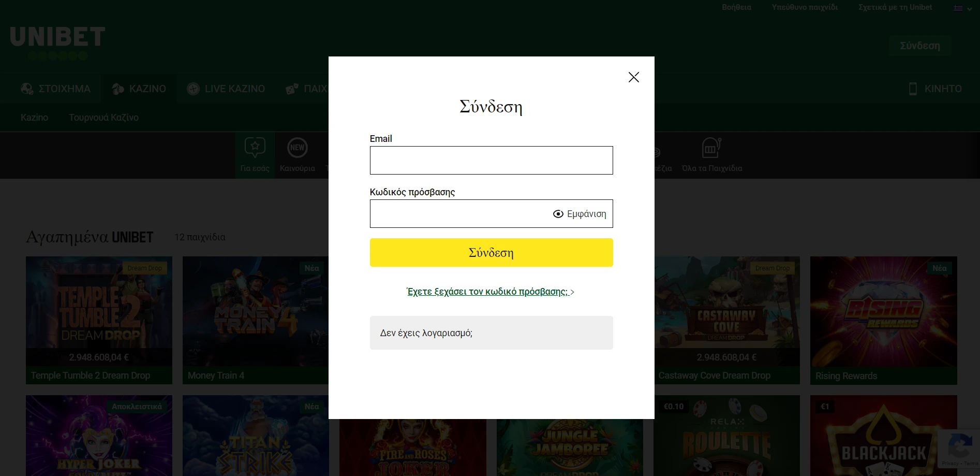This screenshot has height=476, width=980.
Task: Click the 12 παιχνίδια count text
Action: point(200,237)
